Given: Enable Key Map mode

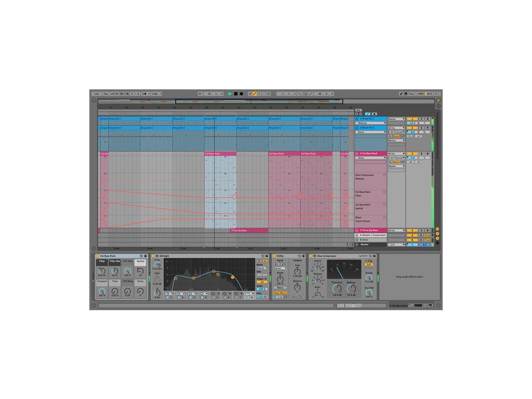Looking at the screenshot, I should (x=411, y=94).
